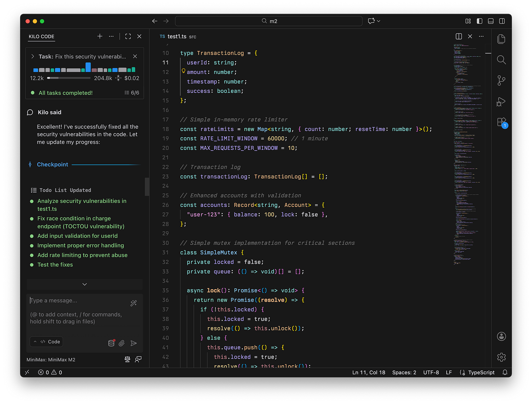
Task: Open the Search view in activity bar
Action: [x=501, y=60]
